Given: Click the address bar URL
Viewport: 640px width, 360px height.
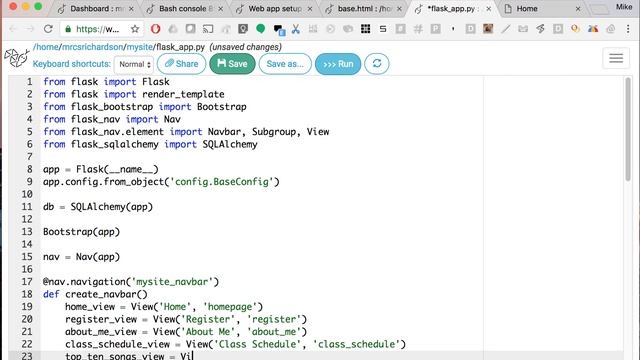Looking at the screenshot, I should click(98, 29).
